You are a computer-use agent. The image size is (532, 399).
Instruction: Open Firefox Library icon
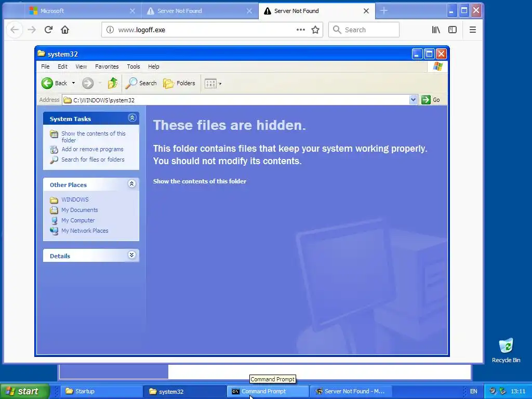pyautogui.click(x=436, y=30)
